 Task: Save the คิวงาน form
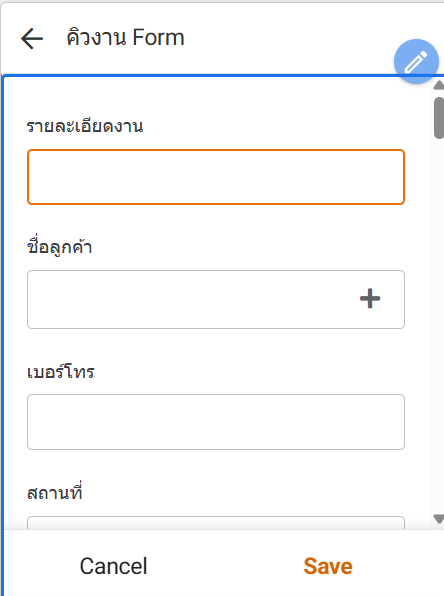(328, 566)
